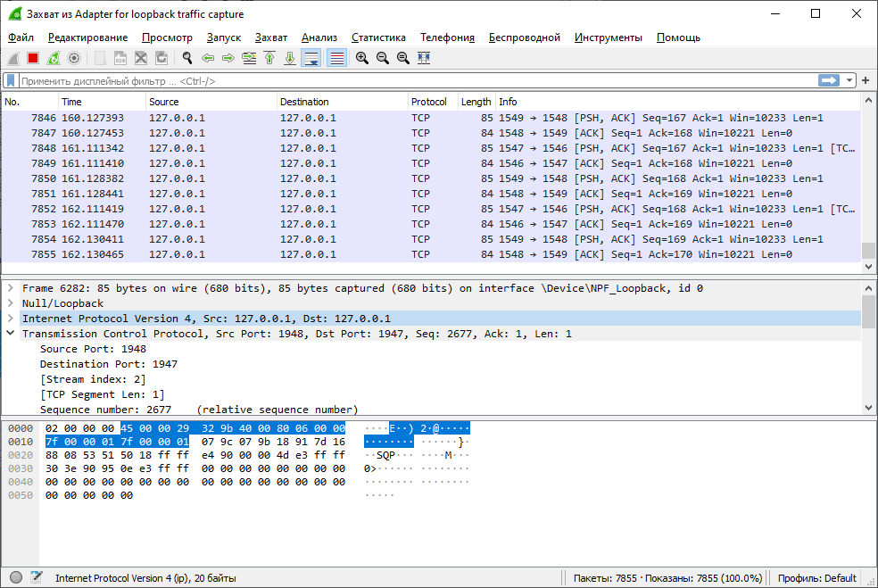The width and height of the screenshot is (878, 588).
Task: Restart the current capture
Action: pos(54,58)
